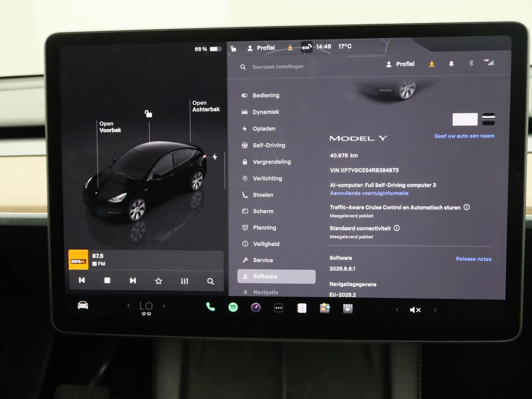The image size is (532, 399).
Task: Open the Verlichting settings menu
Action: (x=262, y=178)
